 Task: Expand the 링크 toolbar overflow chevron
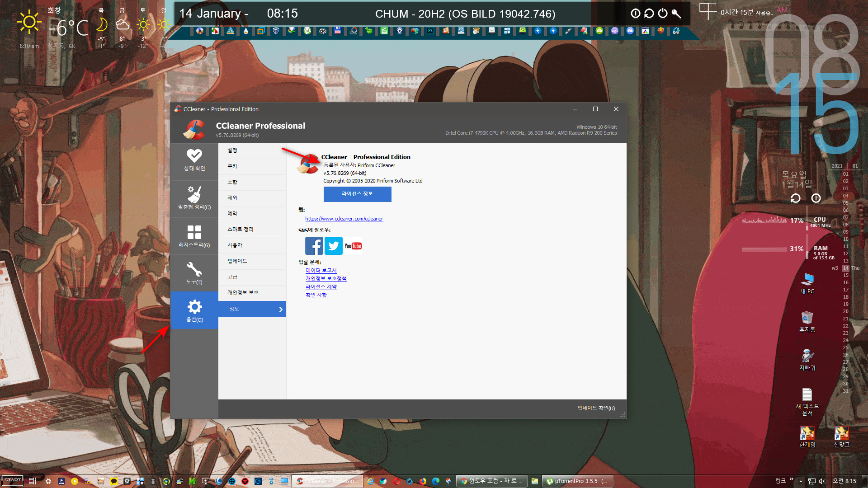[x=791, y=479]
